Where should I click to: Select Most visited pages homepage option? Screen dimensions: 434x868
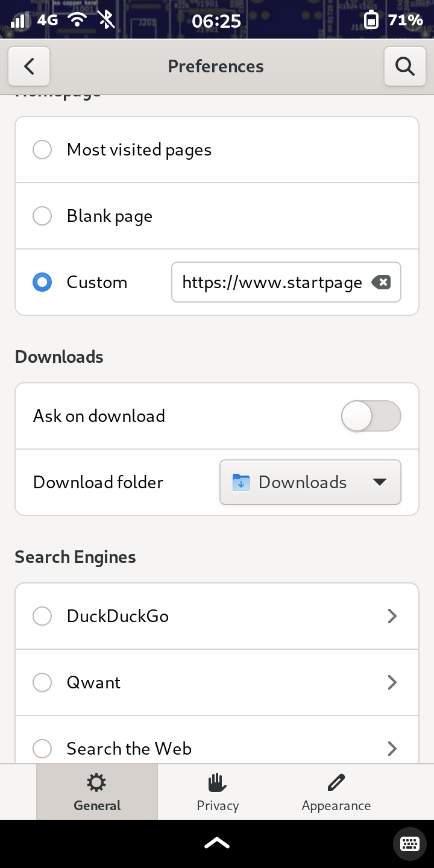(42, 149)
